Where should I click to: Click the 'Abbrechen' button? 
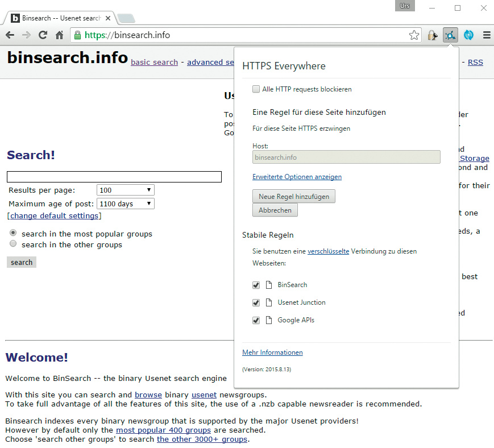pos(275,210)
